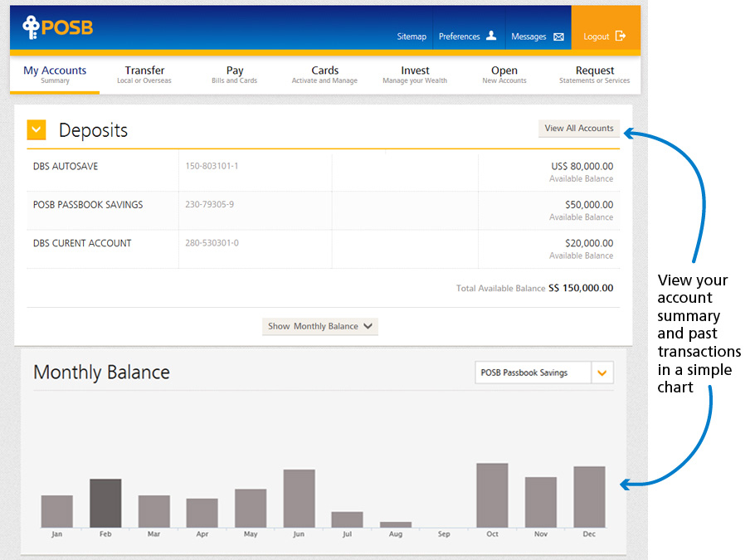This screenshot has width=755, height=560.
Task: Open Cards Activate and Manage menu
Action: tap(324, 75)
